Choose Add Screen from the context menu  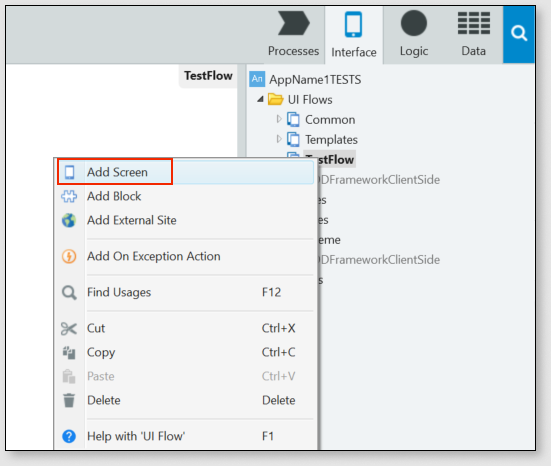186,172
